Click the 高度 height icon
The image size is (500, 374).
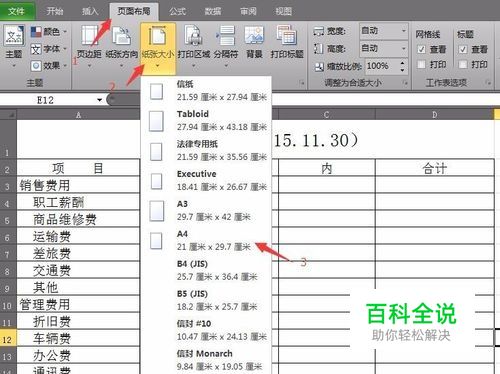click(318, 49)
